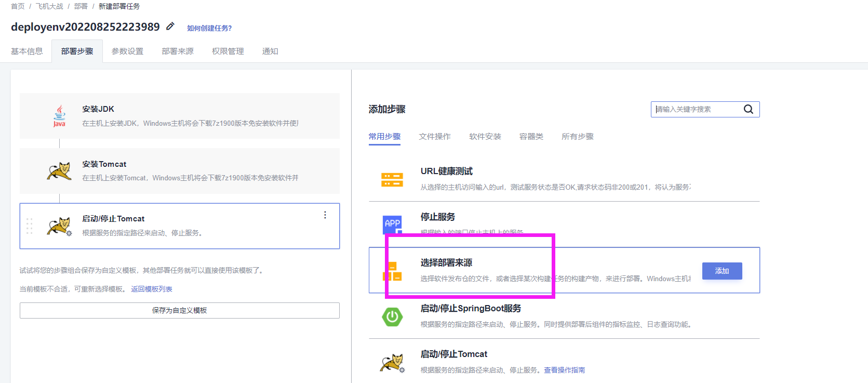Open 飞机大战 in the breadcrumb
Screen dimensions: 868x383
[49, 6]
